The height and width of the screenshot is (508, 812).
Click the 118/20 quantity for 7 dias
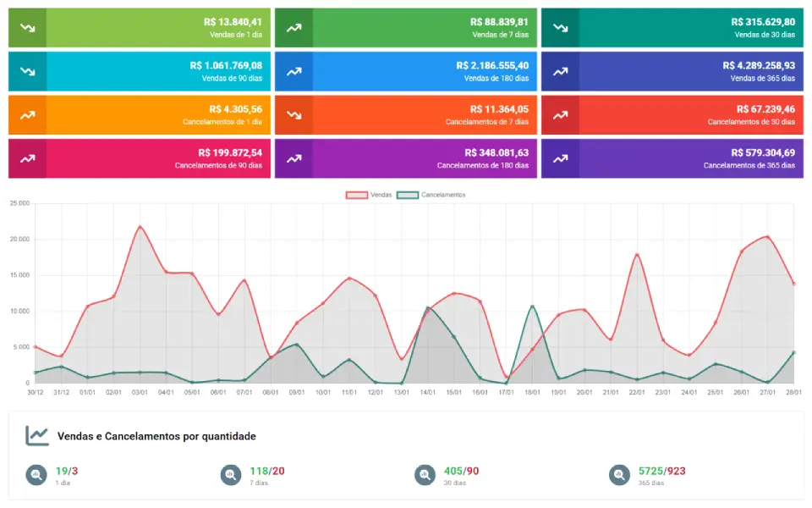(x=267, y=472)
